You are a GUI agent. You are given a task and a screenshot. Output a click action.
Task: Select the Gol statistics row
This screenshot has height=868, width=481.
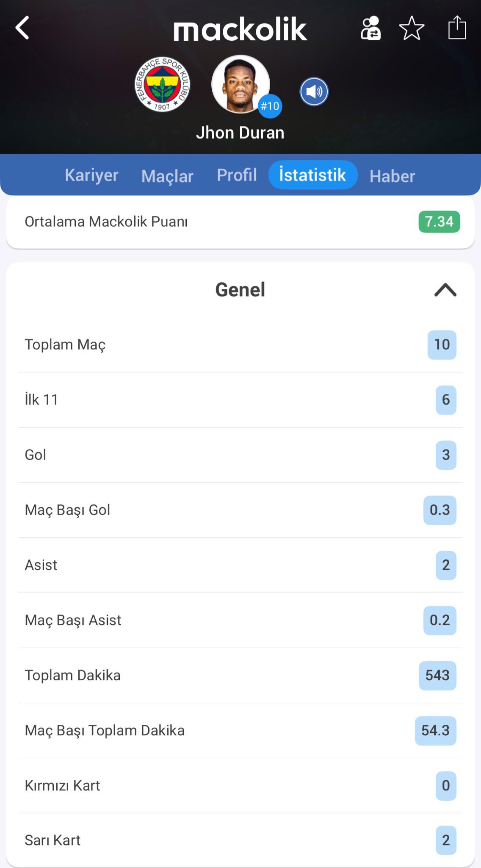click(x=240, y=455)
